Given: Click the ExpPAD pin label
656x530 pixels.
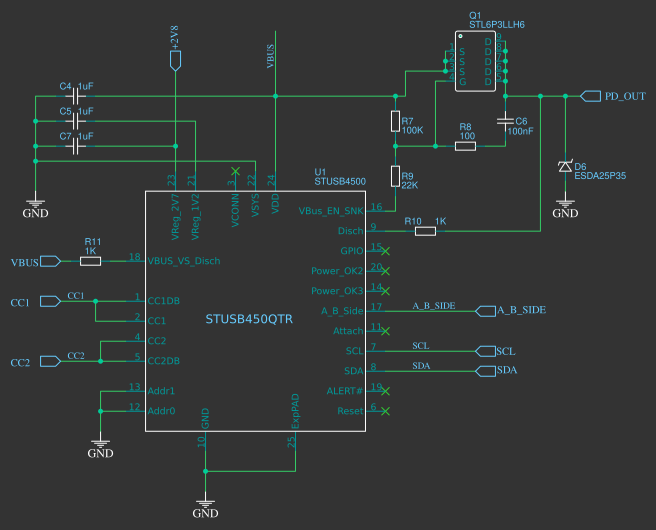Looking at the screenshot, I should click(x=295, y=411).
